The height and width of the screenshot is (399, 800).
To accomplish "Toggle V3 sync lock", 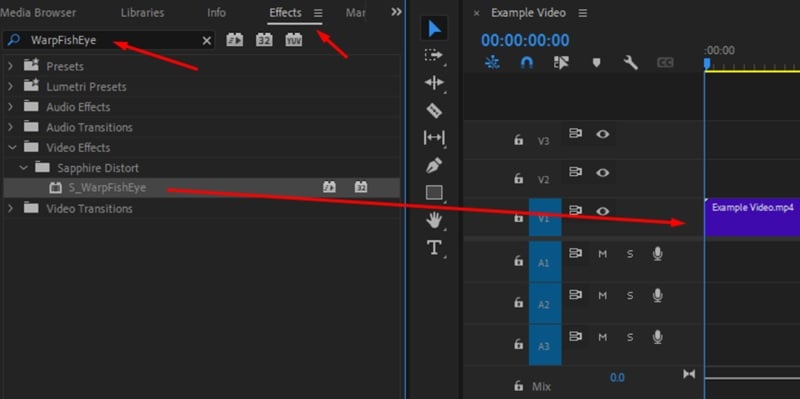I will click(576, 134).
